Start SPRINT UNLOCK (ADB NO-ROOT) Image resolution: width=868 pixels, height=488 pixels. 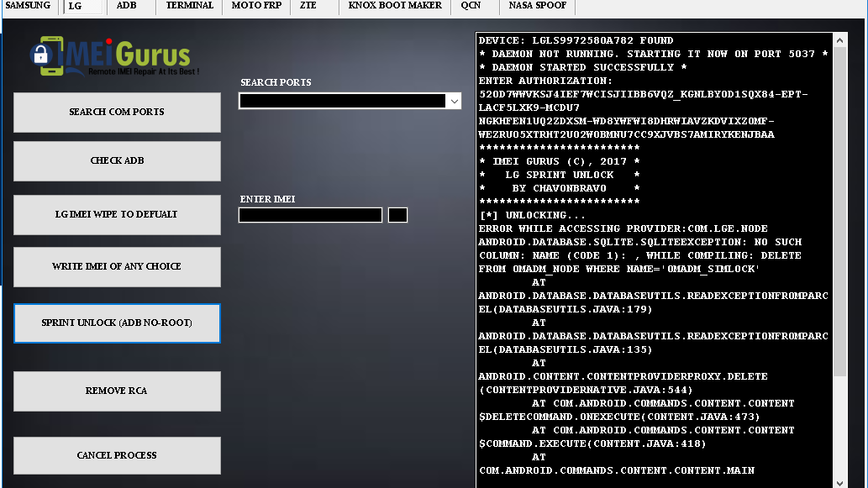117,323
